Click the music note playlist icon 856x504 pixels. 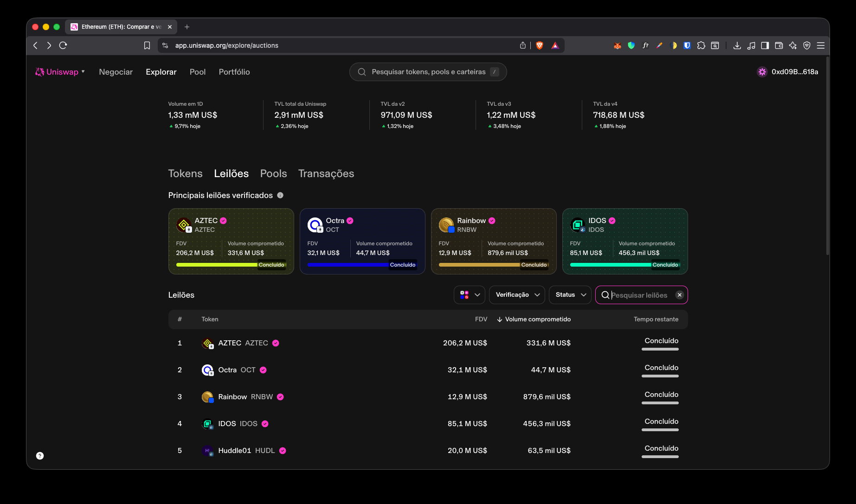pyautogui.click(x=751, y=45)
